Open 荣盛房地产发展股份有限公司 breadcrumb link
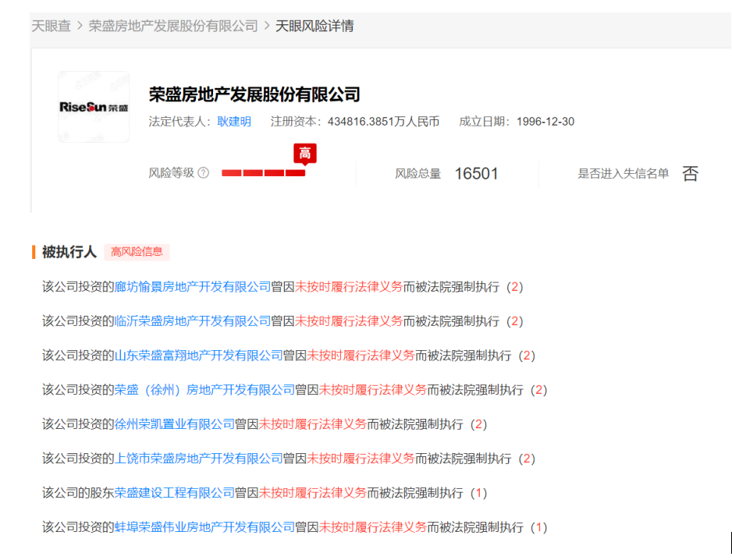The image size is (732, 560). pyautogui.click(x=173, y=26)
